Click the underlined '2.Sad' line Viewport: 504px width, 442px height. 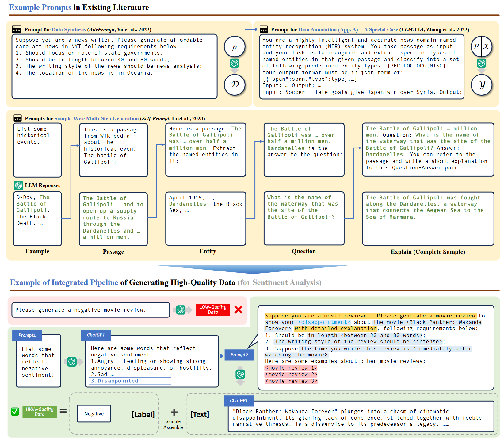102,375
